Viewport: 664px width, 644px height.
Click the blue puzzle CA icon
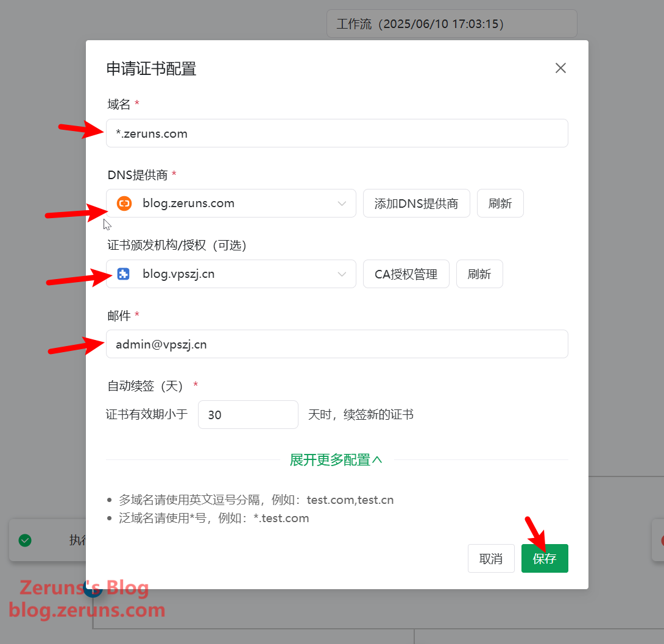coord(124,274)
